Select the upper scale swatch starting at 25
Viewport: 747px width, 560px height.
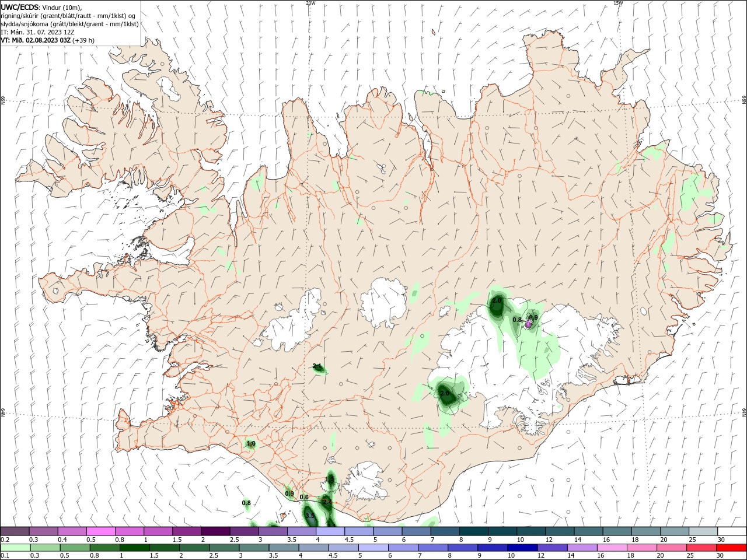[703, 531]
